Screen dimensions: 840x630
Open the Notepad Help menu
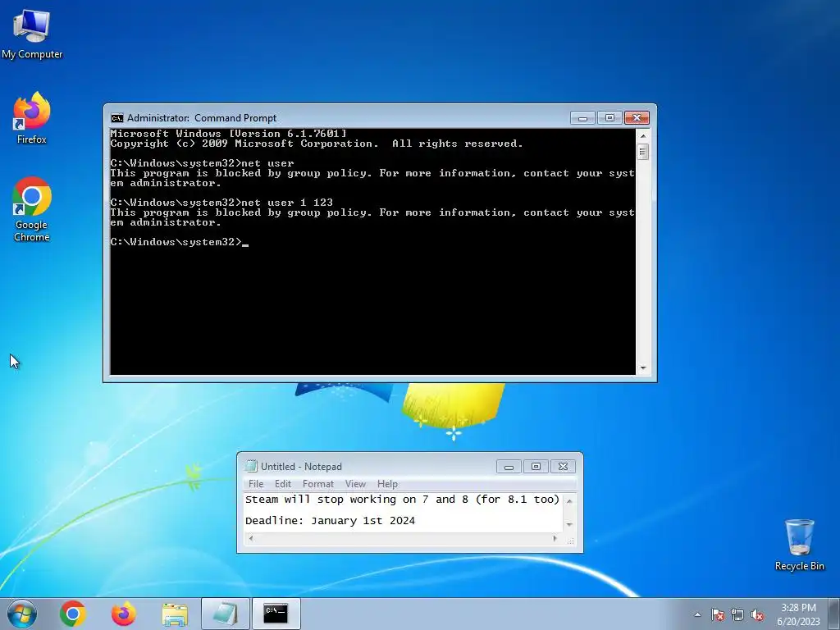click(387, 484)
